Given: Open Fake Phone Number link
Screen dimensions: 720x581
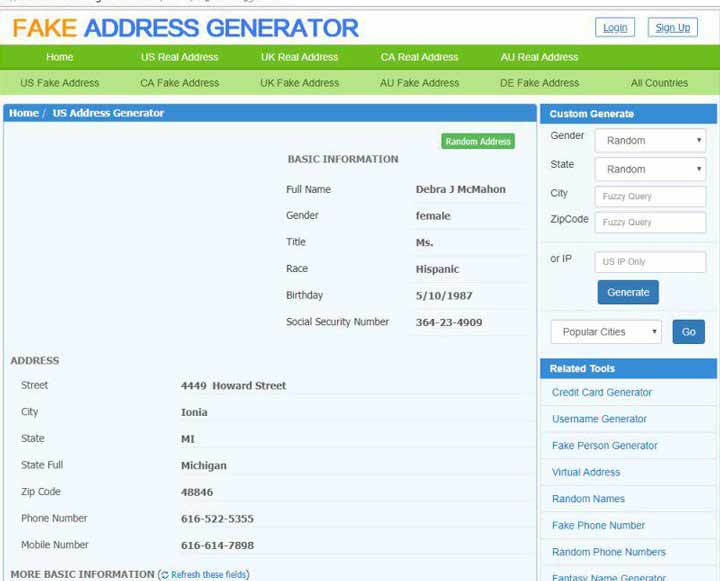Looking at the screenshot, I should pyautogui.click(x=598, y=525).
